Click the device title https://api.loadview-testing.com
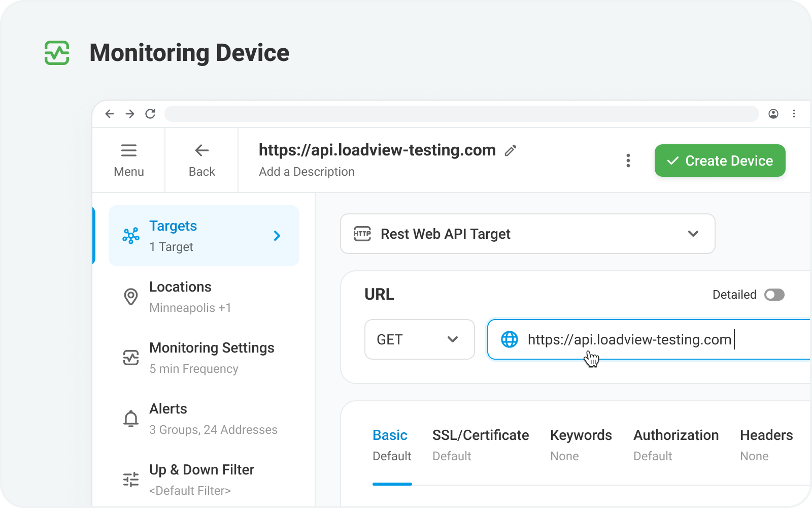Image resolution: width=812 pixels, height=508 pixels. [377, 150]
